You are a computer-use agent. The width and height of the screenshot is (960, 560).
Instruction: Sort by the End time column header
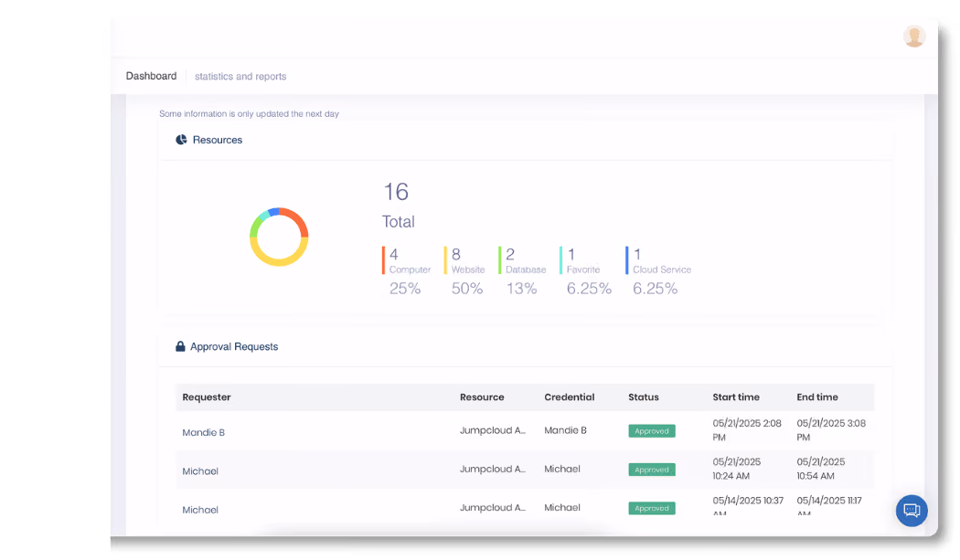tap(817, 397)
